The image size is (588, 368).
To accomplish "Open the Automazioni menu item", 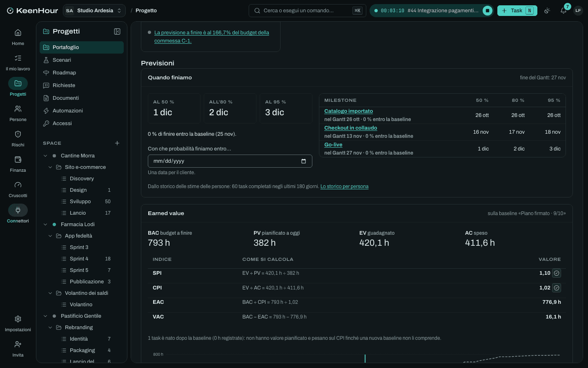I will (82, 111).
